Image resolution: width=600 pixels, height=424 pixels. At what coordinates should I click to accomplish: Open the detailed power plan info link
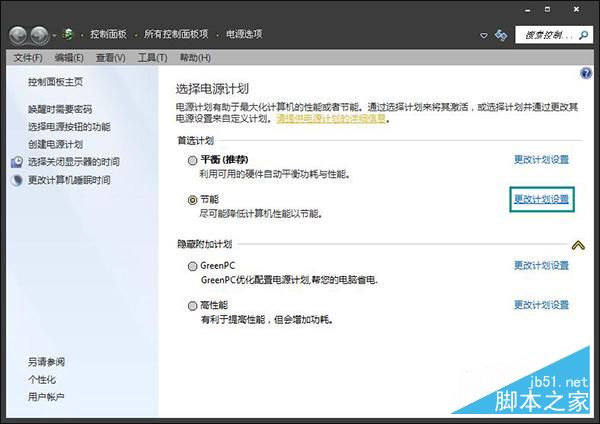point(331,119)
